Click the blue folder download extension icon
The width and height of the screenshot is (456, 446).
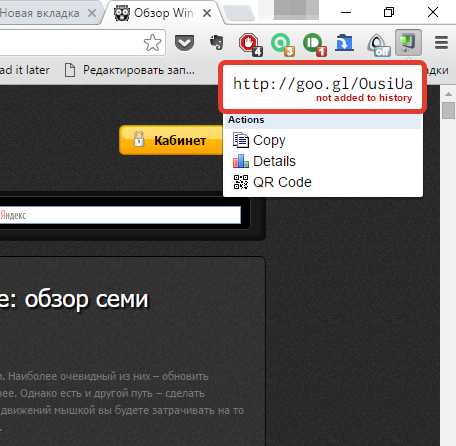click(x=344, y=43)
